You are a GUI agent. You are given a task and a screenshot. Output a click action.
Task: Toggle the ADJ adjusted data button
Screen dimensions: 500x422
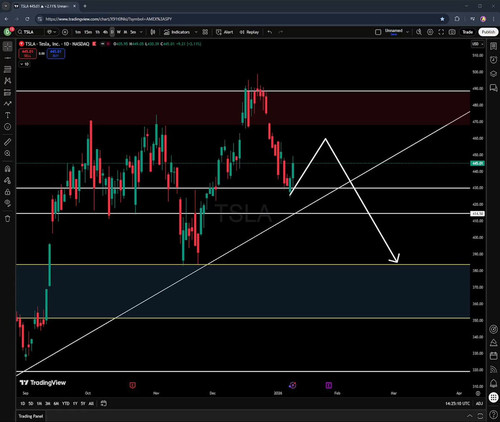pos(479,404)
